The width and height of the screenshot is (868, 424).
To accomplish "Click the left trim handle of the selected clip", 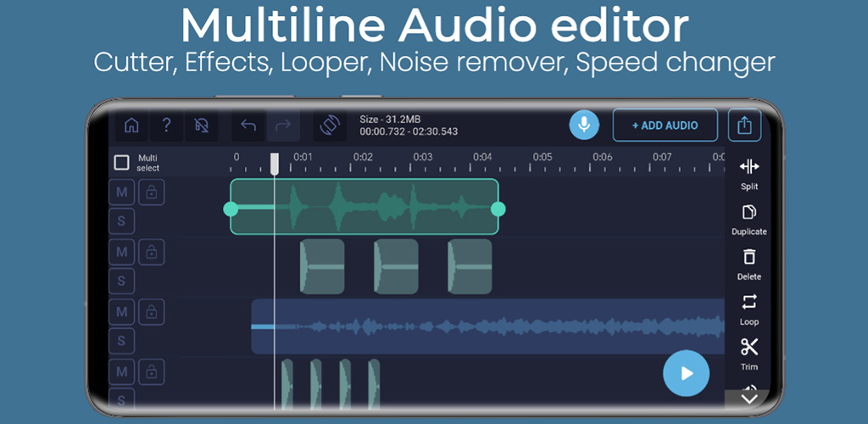I will pos(231,209).
